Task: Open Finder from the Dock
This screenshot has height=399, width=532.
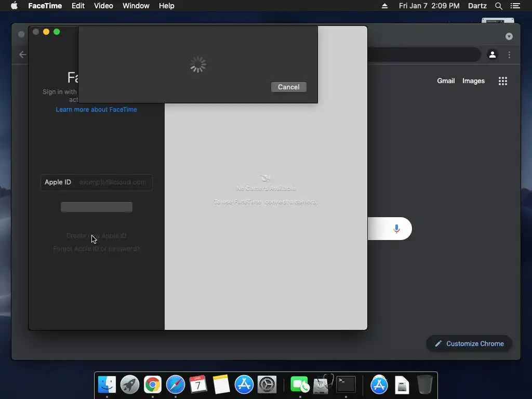Action: [x=107, y=385]
